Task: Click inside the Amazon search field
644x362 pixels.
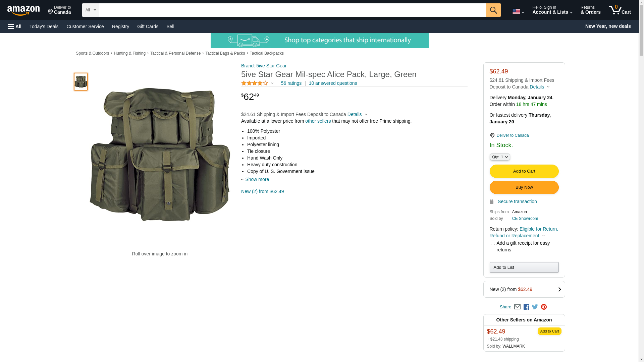Action: coord(292,10)
